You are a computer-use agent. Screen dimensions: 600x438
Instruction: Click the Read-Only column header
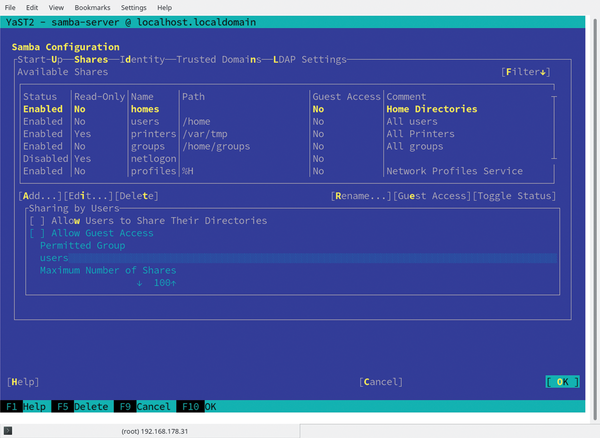(99, 97)
